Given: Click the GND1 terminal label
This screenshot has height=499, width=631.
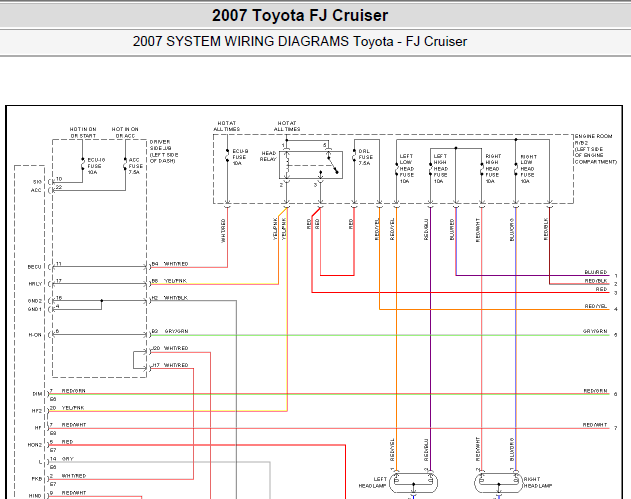Looking at the screenshot, I should (x=35, y=309).
